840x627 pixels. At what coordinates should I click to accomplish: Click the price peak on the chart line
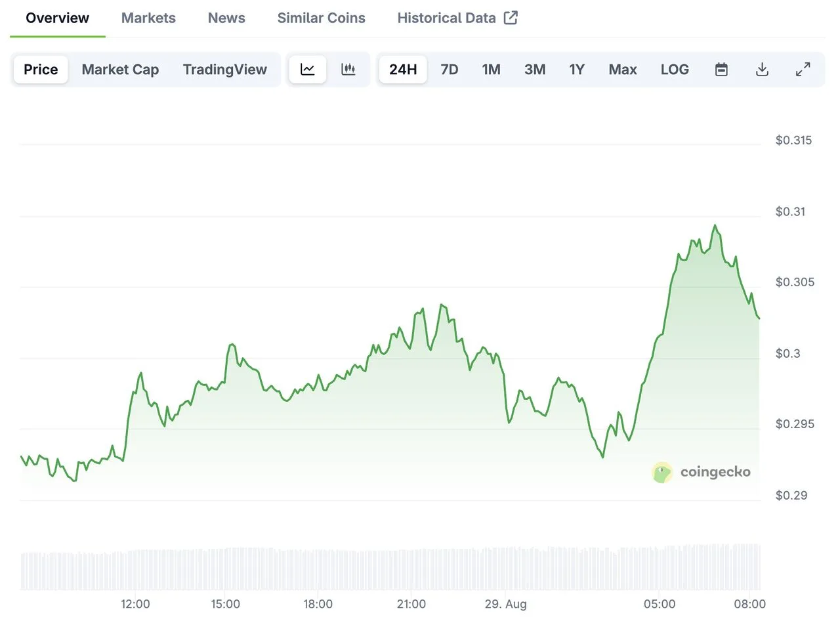715,226
